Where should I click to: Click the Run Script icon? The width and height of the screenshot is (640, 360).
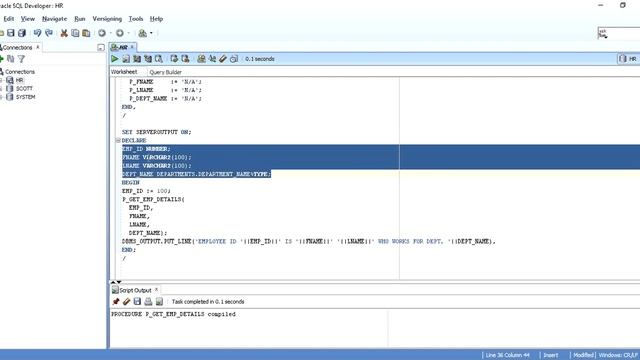point(126,59)
